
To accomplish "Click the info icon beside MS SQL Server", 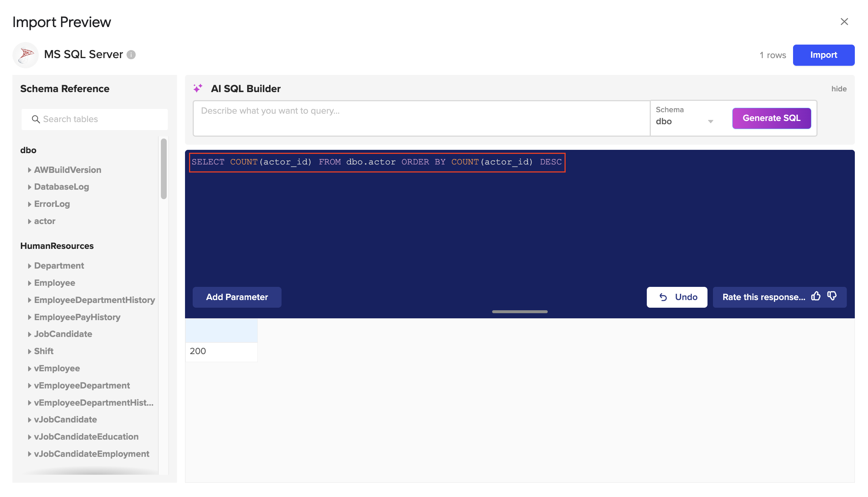I will pyautogui.click(x=131, y=55).
